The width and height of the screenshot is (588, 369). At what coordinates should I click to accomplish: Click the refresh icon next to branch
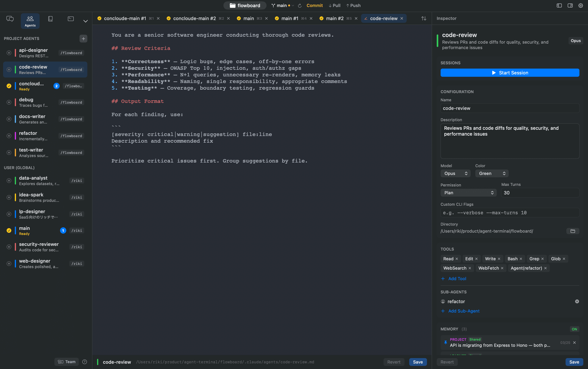pos(300,6)
